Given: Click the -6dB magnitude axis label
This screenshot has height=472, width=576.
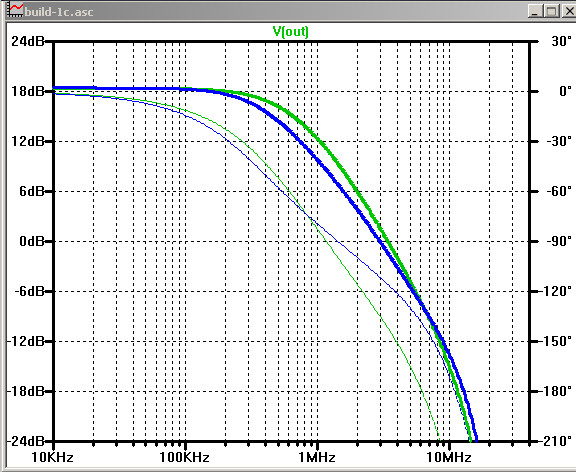Looking at the screenshot, I should (x=29, y=291).
